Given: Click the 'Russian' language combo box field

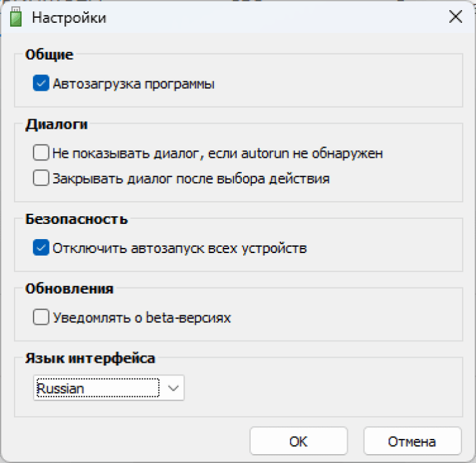Looking at the screenshot, I should click(x=95, y=388).
